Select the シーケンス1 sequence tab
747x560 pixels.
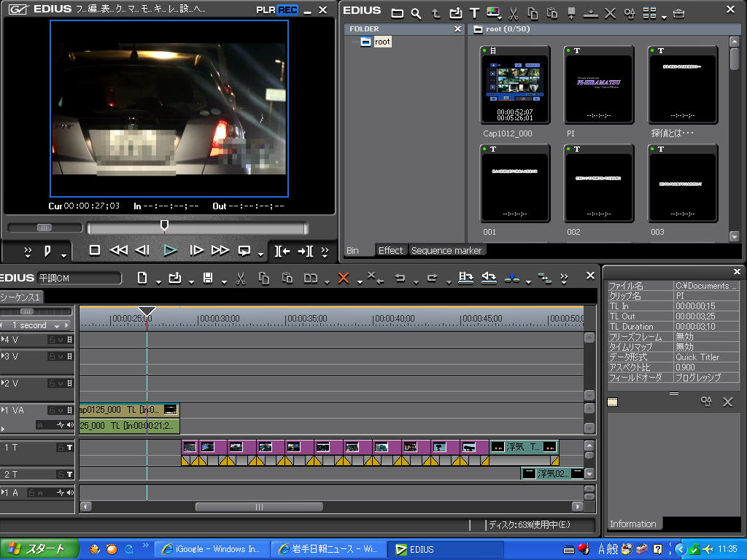click(21, 297)
